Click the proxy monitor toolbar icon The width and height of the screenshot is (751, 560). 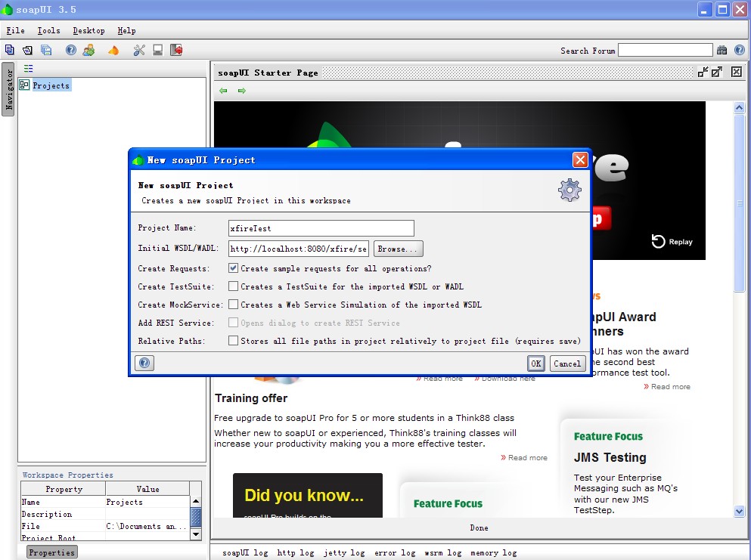[x=157, y=50]
